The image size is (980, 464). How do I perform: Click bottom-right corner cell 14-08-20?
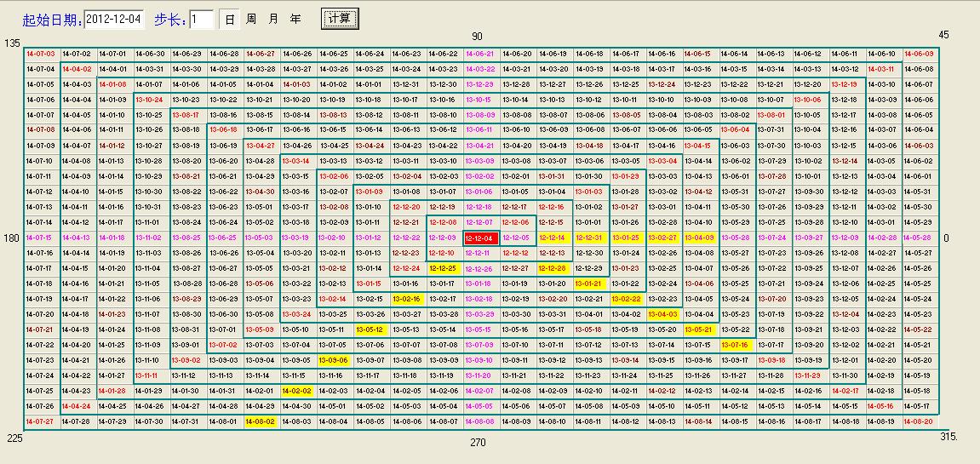click(x=918, y=421)
